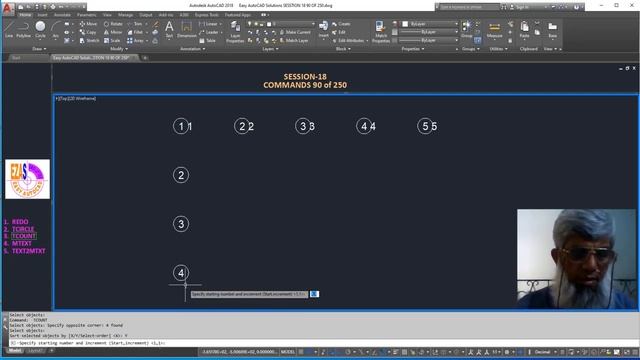Activate the Array command
Image resolution: width=640 pixels, height=360 pixels.
(x=136, y=40)
